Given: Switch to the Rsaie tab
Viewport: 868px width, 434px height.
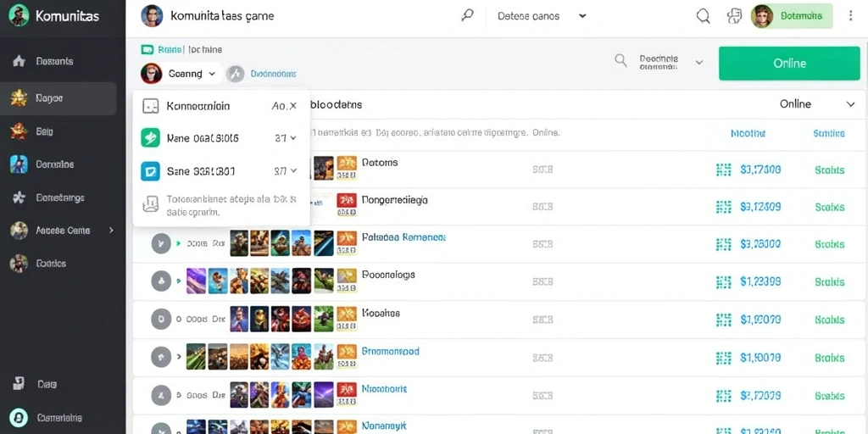Looking at the screenshot, I should pyautogui.click(x=170, y=50).
